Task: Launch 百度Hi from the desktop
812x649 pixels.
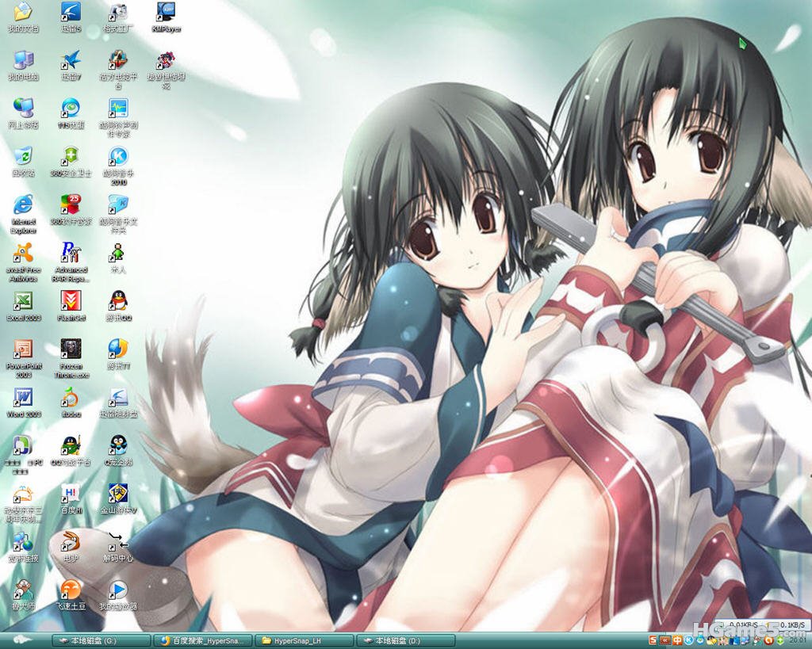Action: (x=71, y=494)
